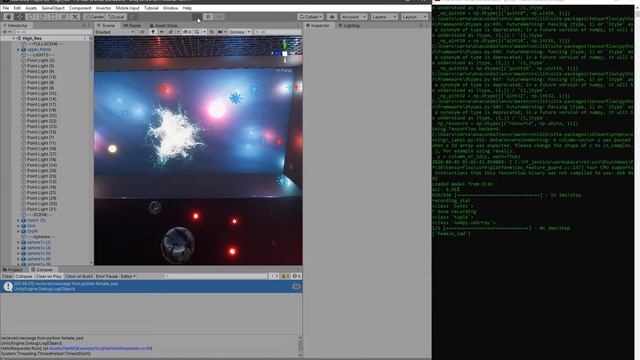Switch to the Lighting tab
Screen dimensions: 640x360
pyautogui.click(x=349, y=25)
